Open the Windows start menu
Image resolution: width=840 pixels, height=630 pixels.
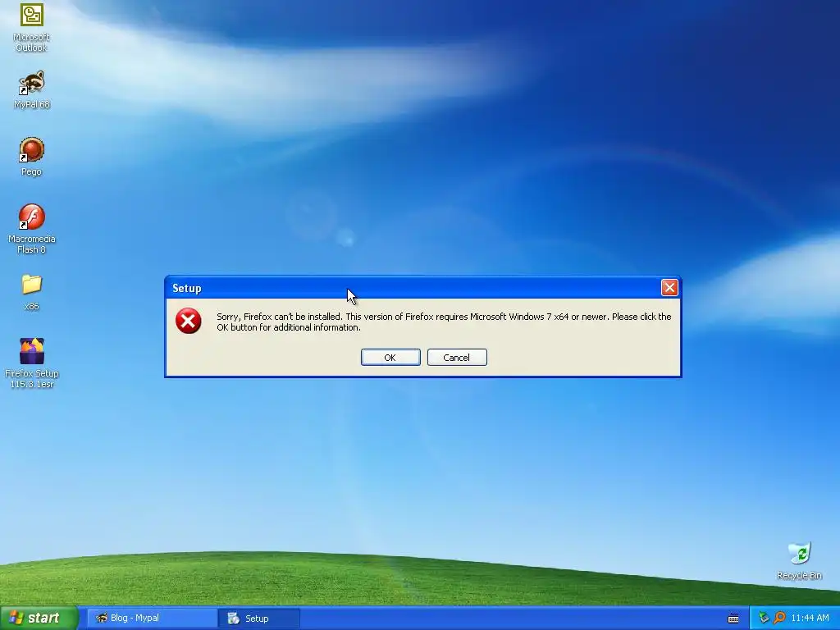click(x=39, y=619)
